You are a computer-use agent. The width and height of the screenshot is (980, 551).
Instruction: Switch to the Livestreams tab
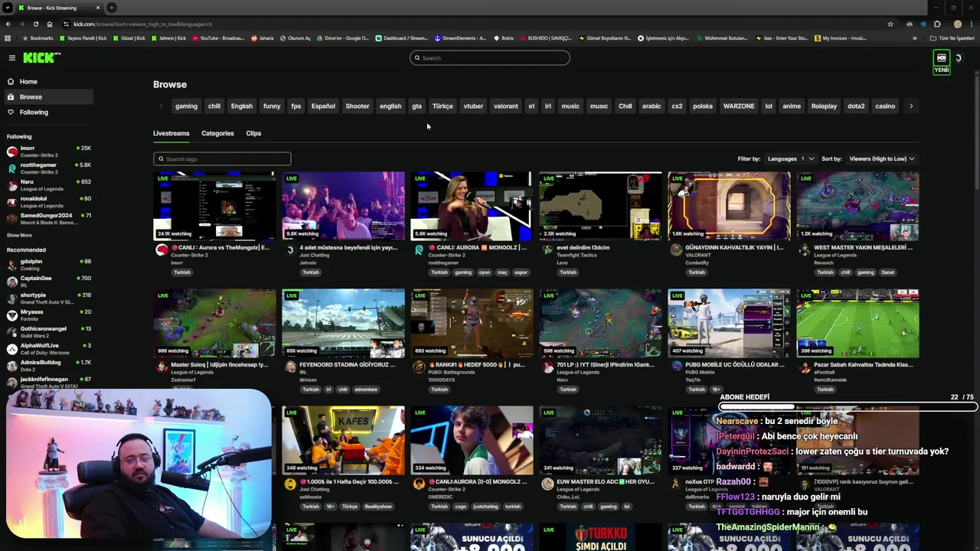pos(171,133)
